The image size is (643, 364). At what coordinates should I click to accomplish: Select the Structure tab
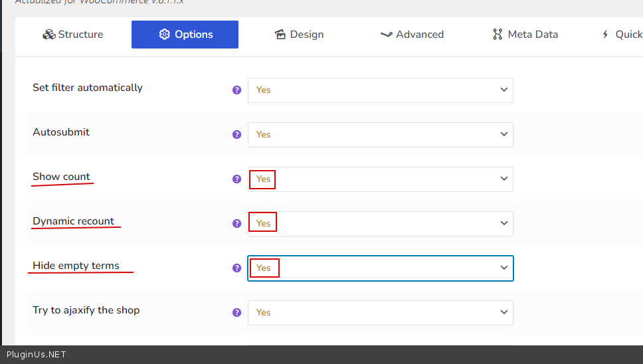pos(73,35)
